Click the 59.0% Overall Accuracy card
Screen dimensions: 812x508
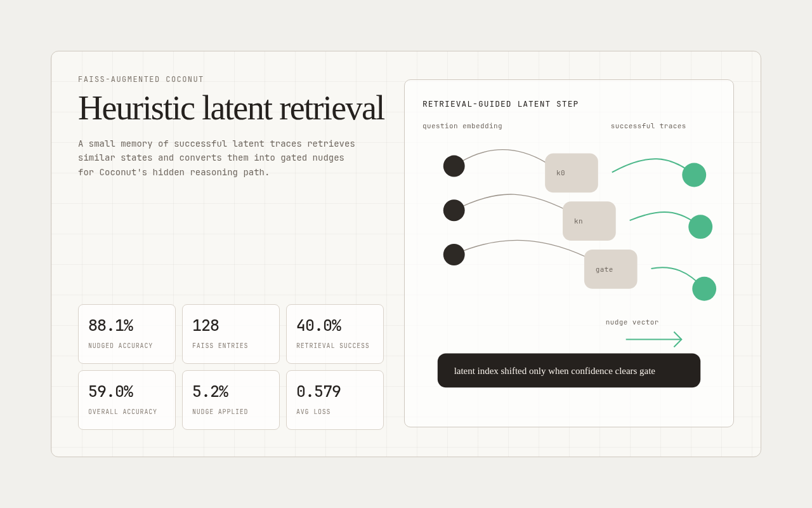pos(127,400)
